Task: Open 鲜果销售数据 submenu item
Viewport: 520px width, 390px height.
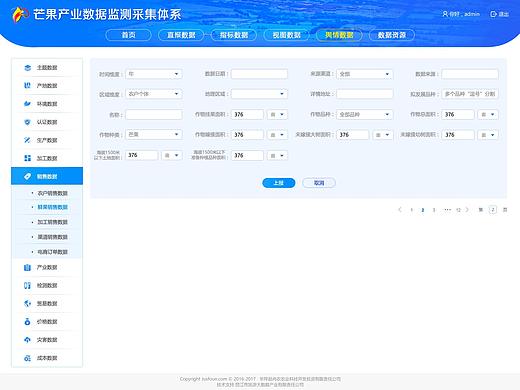Action: click(x=52, y=207)
